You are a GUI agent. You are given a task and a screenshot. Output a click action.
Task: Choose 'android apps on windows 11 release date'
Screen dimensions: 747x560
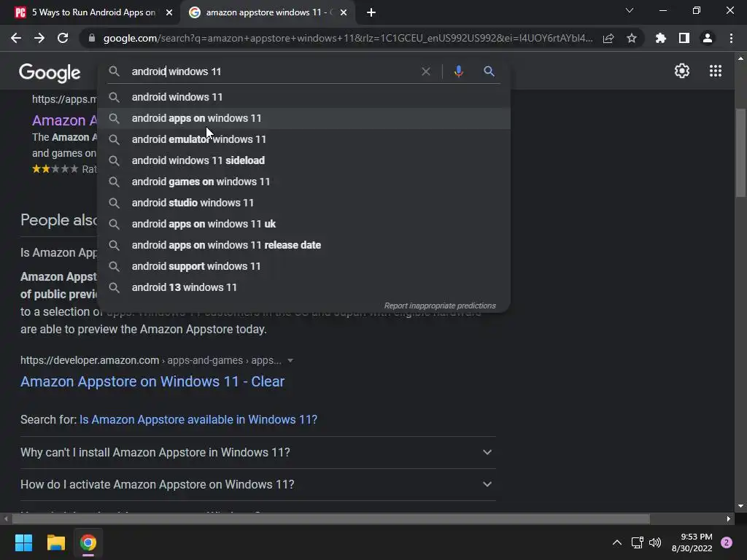pos(304,245)
